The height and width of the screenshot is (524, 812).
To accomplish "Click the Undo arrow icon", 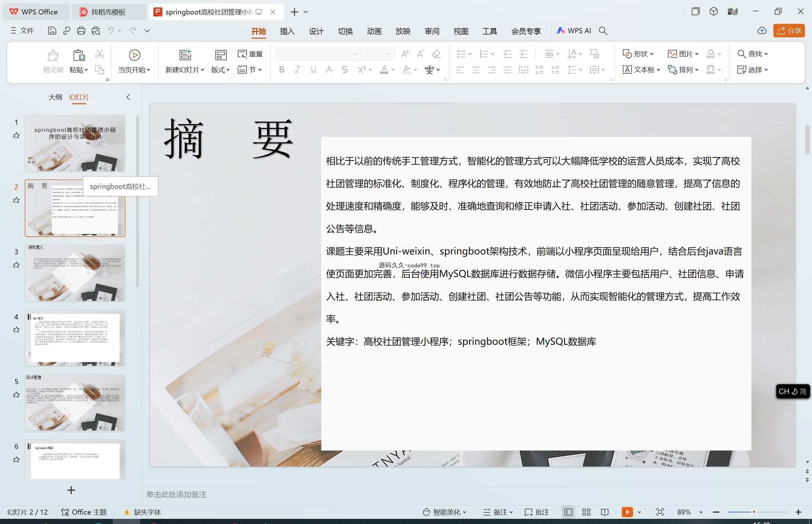I will [x=111, y=31].
